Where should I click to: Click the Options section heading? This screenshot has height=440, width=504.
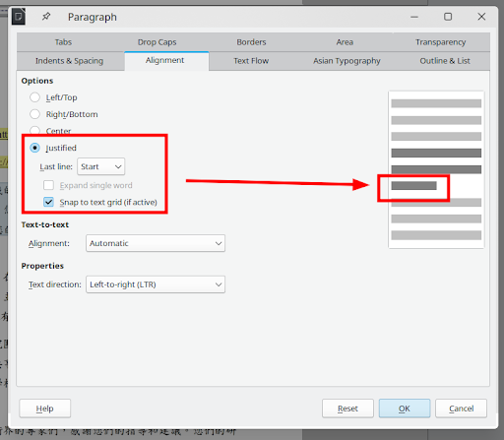click(x=37, y=81)
